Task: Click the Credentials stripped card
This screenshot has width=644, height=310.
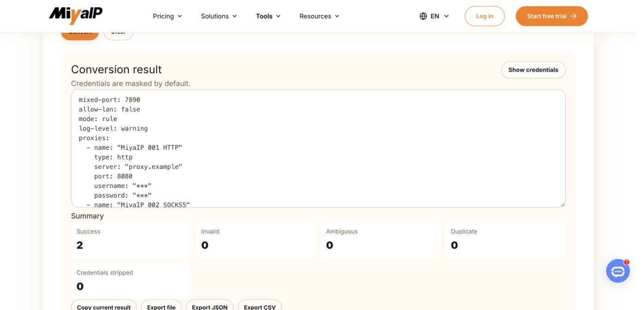Action: click(131, 281)
